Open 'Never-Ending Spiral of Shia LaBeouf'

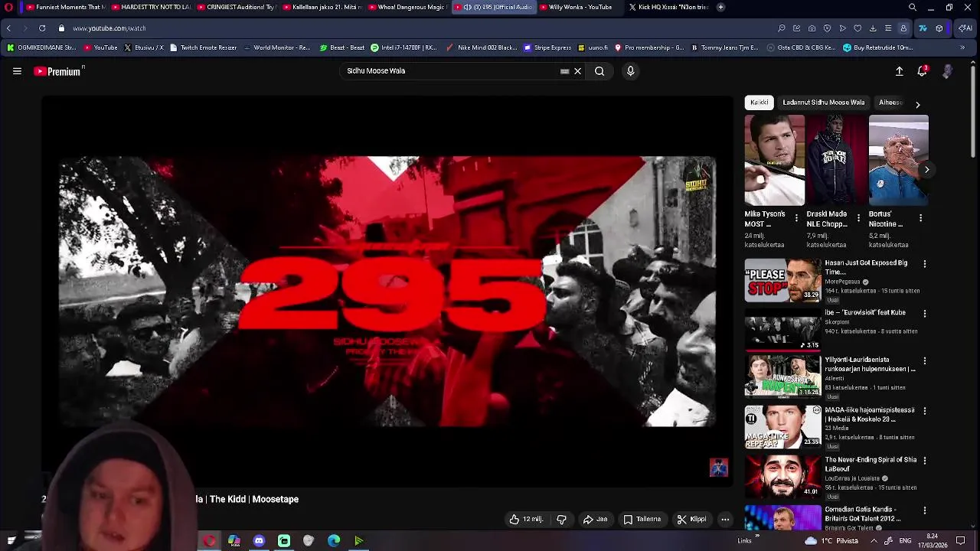pos(782,477)
